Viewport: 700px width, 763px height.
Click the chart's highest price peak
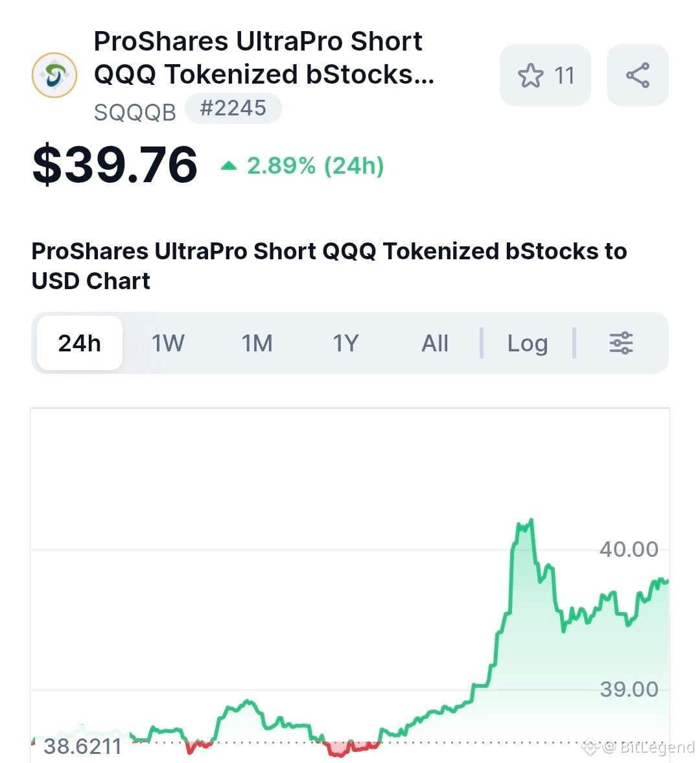click(531, 520)
